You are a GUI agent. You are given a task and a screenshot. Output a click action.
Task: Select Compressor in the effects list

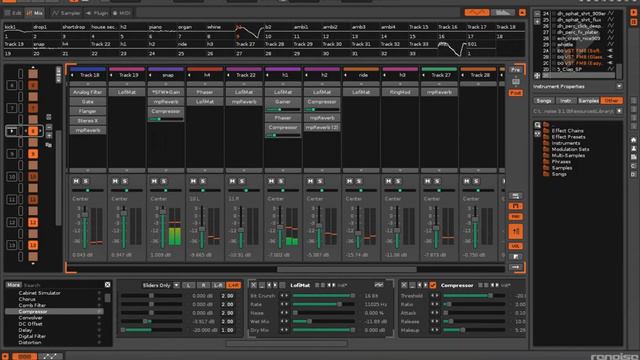[x=54, y=311]
